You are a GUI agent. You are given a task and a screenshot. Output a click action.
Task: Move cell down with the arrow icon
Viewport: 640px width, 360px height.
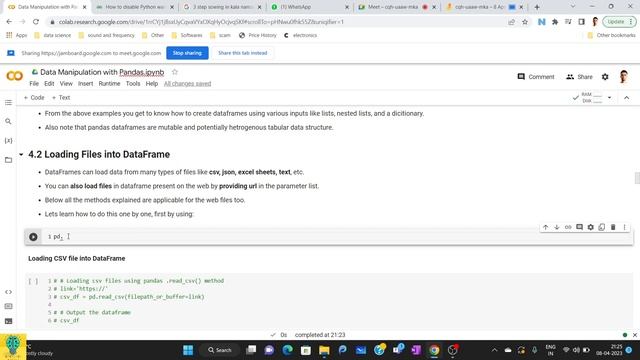point(557,227)
